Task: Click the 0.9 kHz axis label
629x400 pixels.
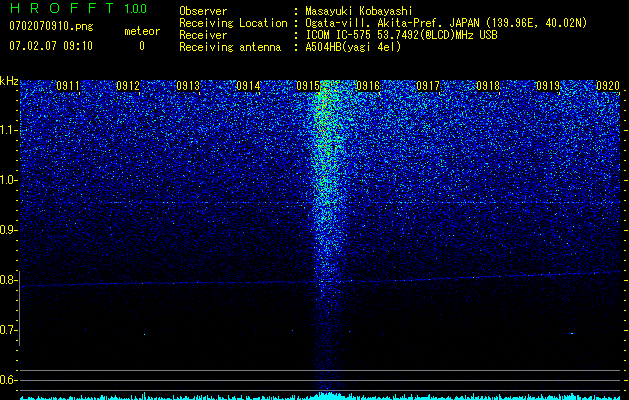Action: (8, 230)
